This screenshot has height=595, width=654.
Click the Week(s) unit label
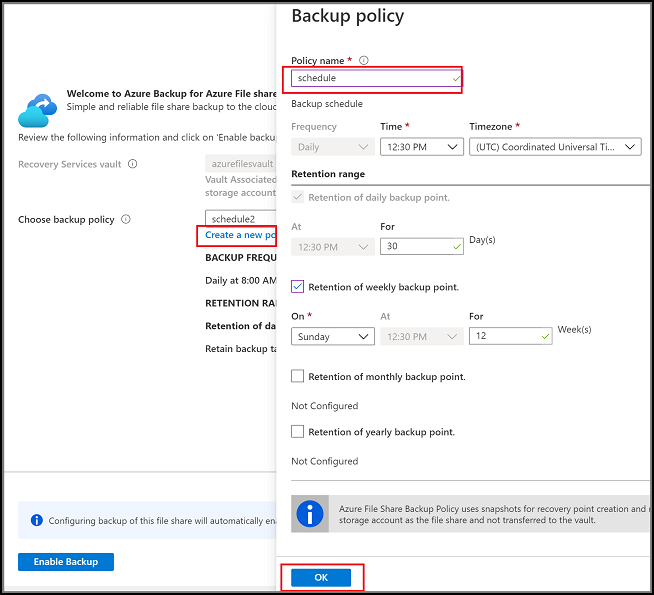[x=574, y=329]
